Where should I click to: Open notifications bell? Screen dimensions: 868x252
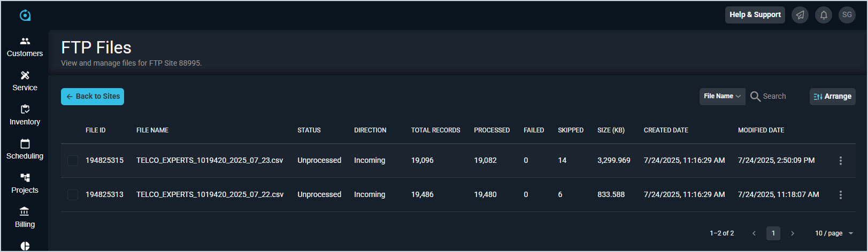(x=824, y=15)
